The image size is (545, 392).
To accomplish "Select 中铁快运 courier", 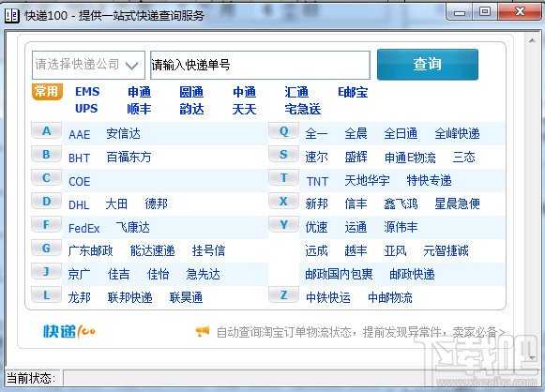I will point(328,297).
